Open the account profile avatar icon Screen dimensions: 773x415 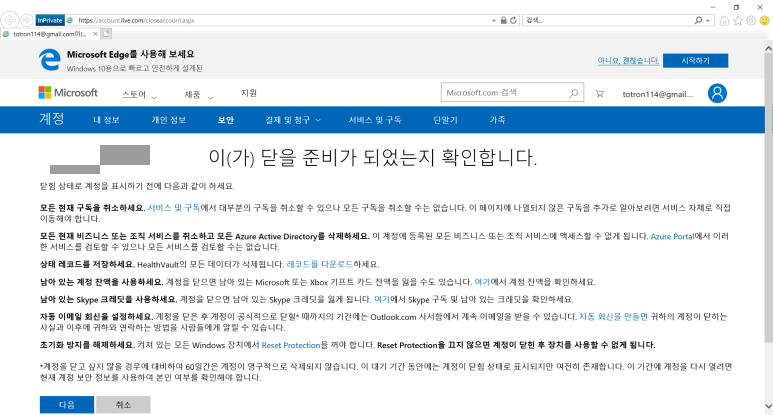(717, 93)
